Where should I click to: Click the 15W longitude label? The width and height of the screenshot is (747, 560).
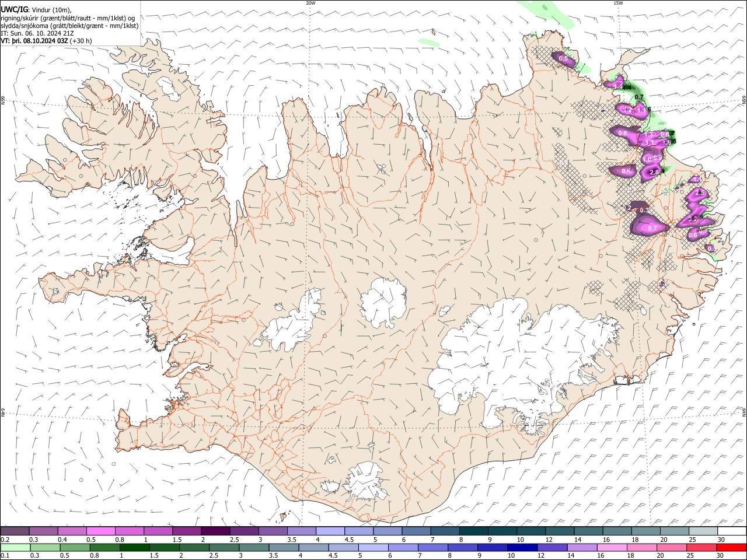(x=618, y=3)
